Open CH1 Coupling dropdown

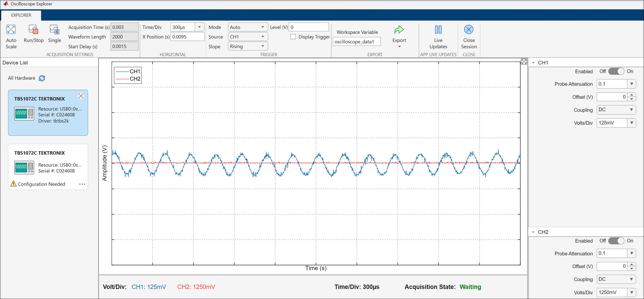(x=616, y=110)
